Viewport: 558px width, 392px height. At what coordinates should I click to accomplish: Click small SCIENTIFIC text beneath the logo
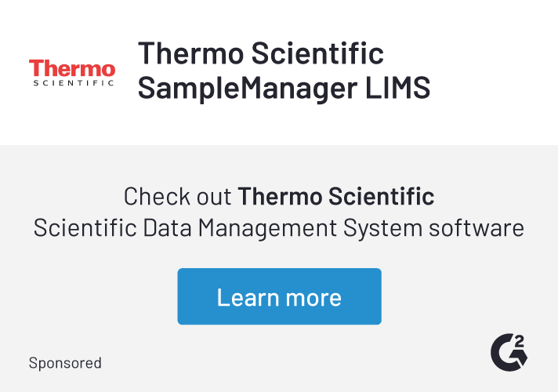[x=72, y=82]
